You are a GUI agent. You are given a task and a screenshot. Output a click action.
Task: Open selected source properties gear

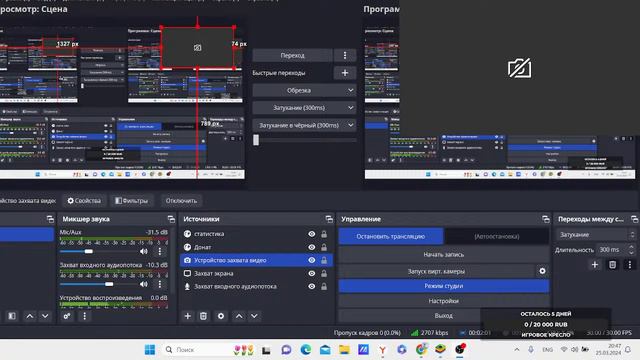coord(221,316)
